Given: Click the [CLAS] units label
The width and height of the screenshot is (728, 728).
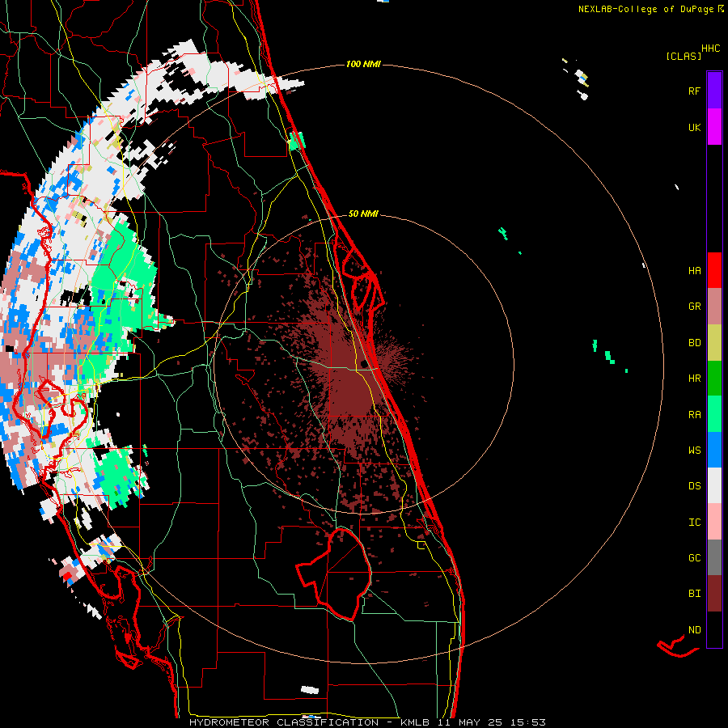Looking at the screenshot, I should [x=684, y=56].
